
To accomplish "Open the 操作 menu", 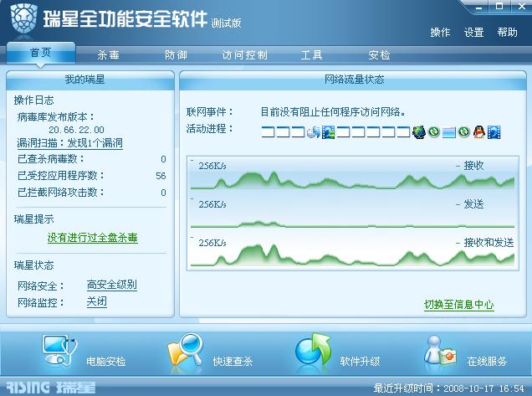I will (440, 33).
